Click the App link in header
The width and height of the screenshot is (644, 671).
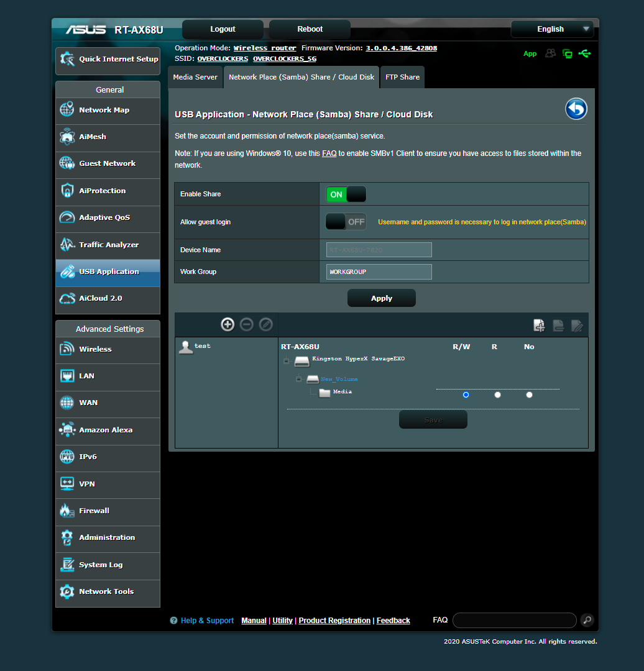530,53
